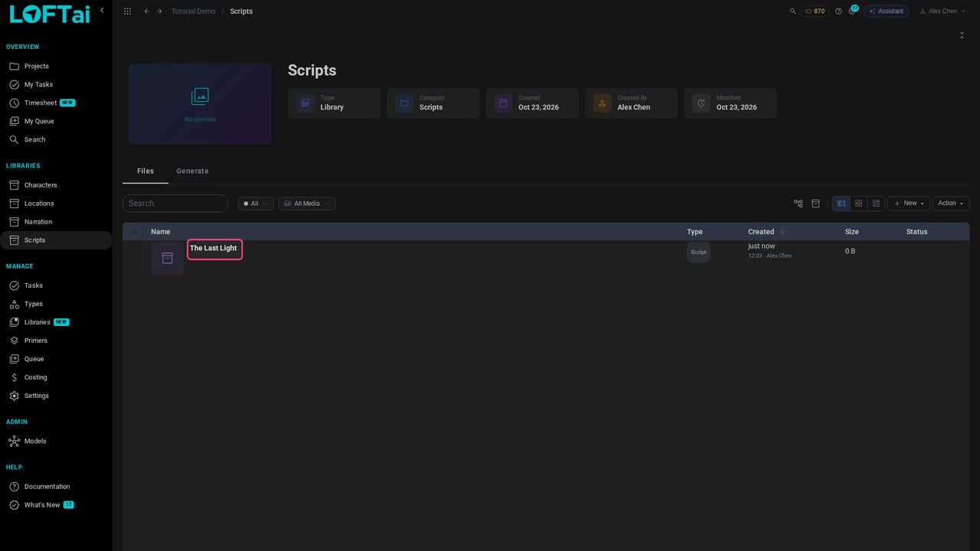Open Settings in the sidebar
The height and width of the screenshot is (551, 980).
(56, 396)
